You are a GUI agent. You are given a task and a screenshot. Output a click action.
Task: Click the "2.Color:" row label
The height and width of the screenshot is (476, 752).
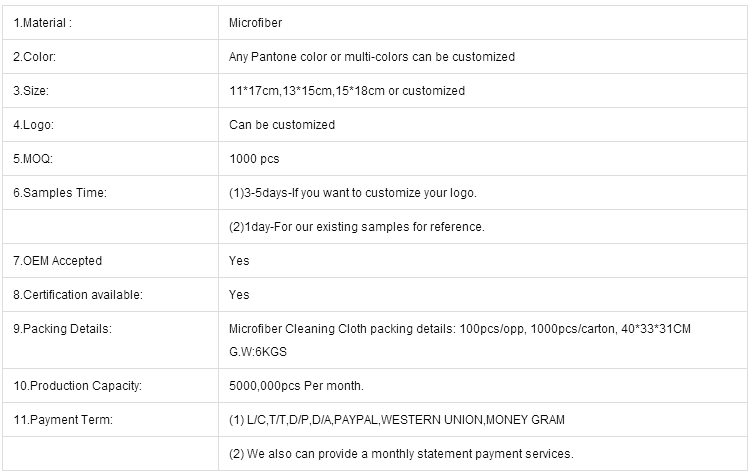click(34, 57)
